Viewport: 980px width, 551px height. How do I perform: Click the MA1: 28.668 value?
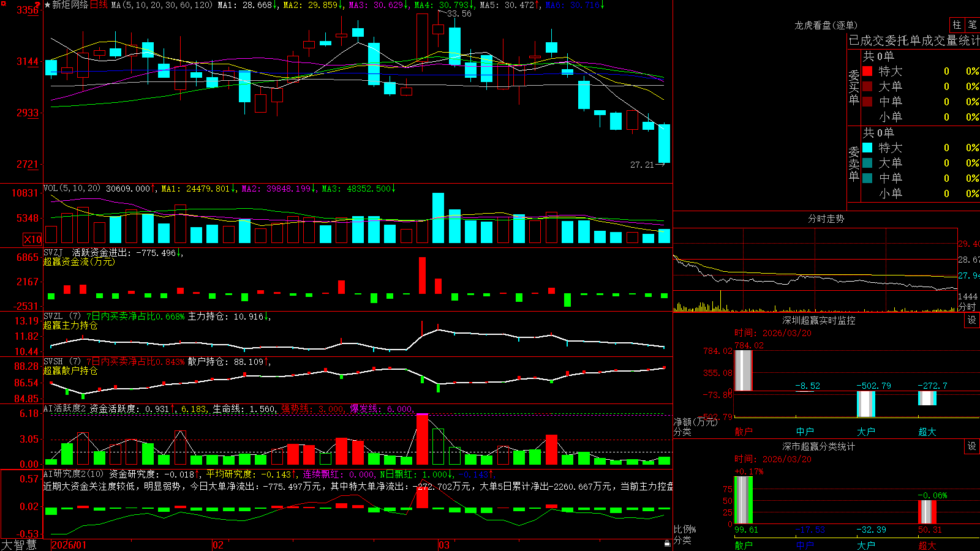click(247, 5)
